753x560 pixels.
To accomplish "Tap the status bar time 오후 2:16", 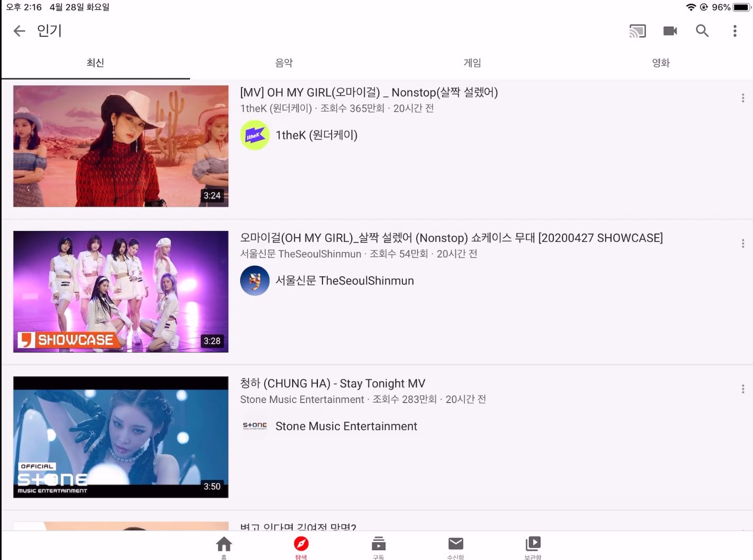I will (x=24, y=7).
